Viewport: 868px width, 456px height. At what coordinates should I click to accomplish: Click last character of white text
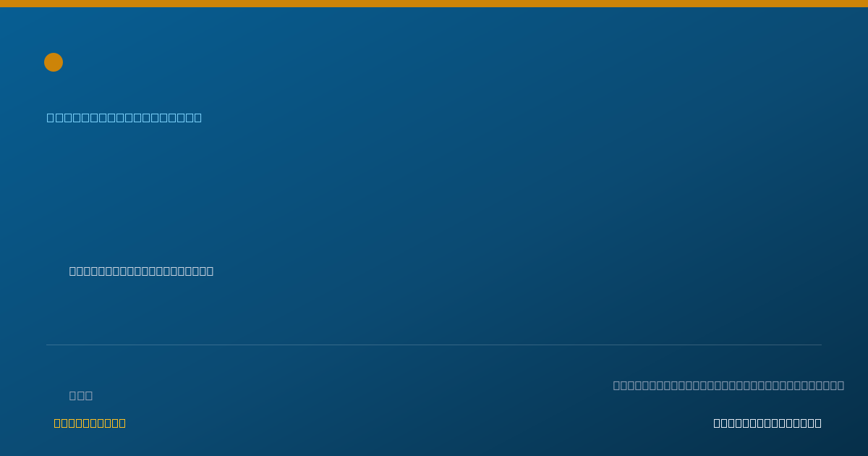pos(818,423)
